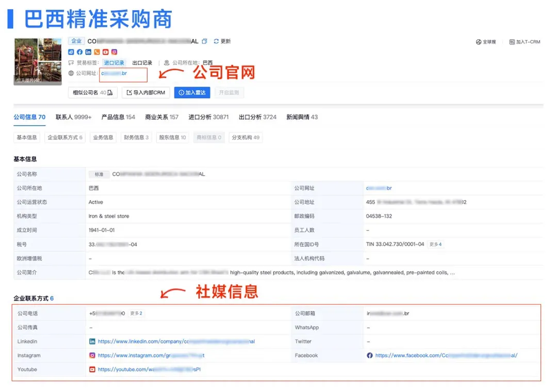The image size is (557, 392).
Task: Refresh company data via the 更新 icon
Action: click(216, 41)
